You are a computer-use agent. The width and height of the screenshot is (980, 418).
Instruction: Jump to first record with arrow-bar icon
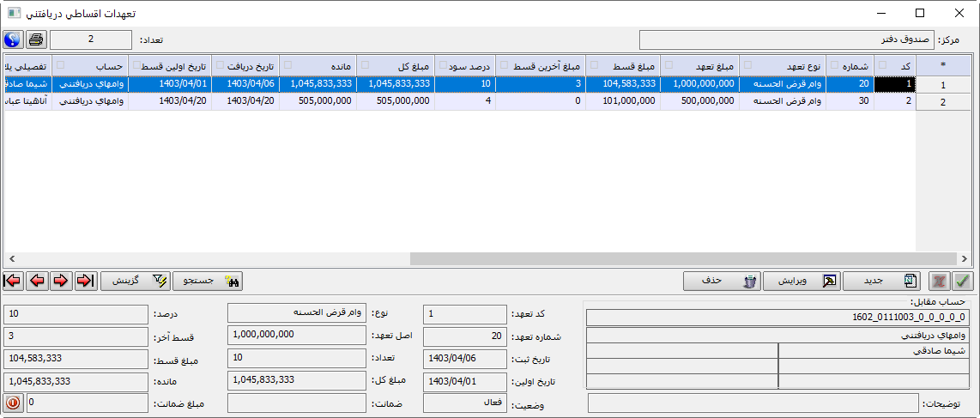pyautogui.click(x=13, y=281)
